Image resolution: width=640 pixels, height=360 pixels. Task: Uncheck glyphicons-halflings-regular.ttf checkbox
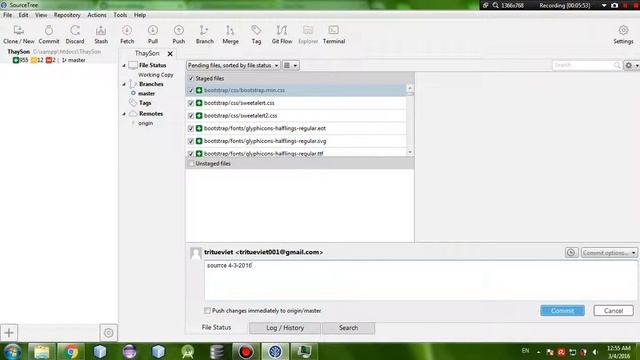coord(191,153)
